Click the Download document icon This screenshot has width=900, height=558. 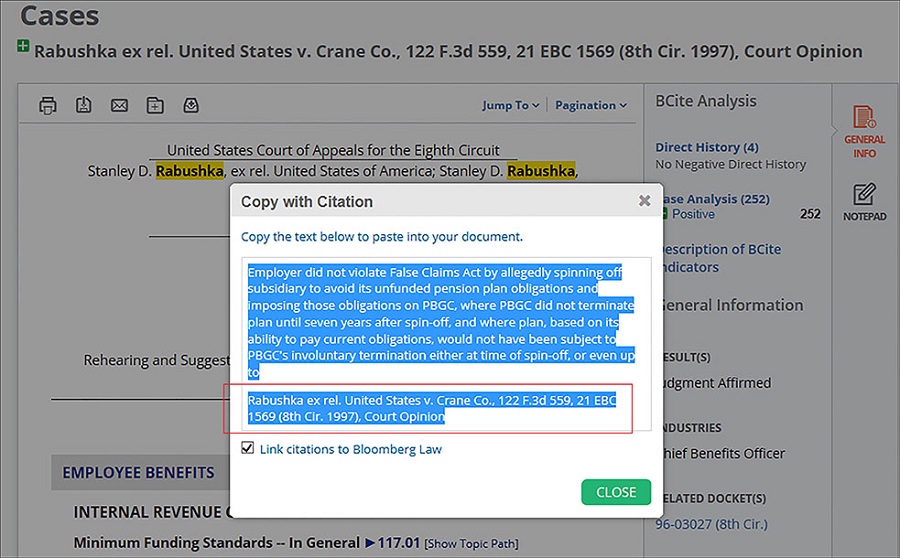click(84, 105)
